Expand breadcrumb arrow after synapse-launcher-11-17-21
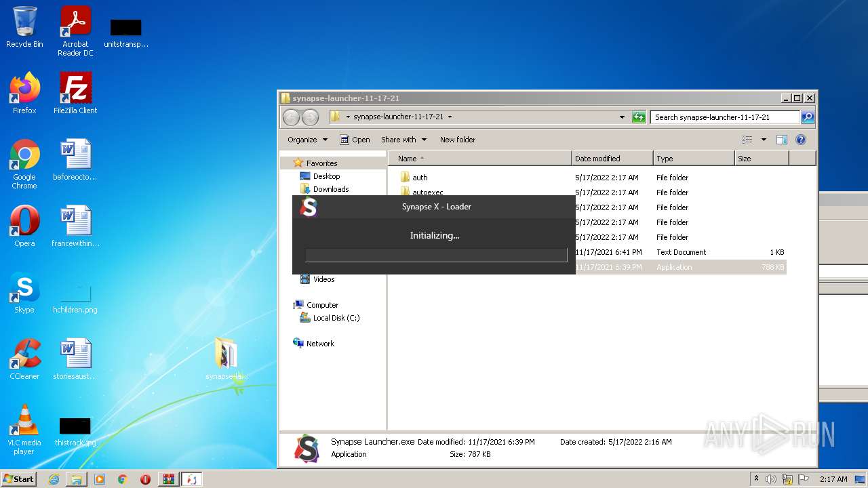 point(450,117)
